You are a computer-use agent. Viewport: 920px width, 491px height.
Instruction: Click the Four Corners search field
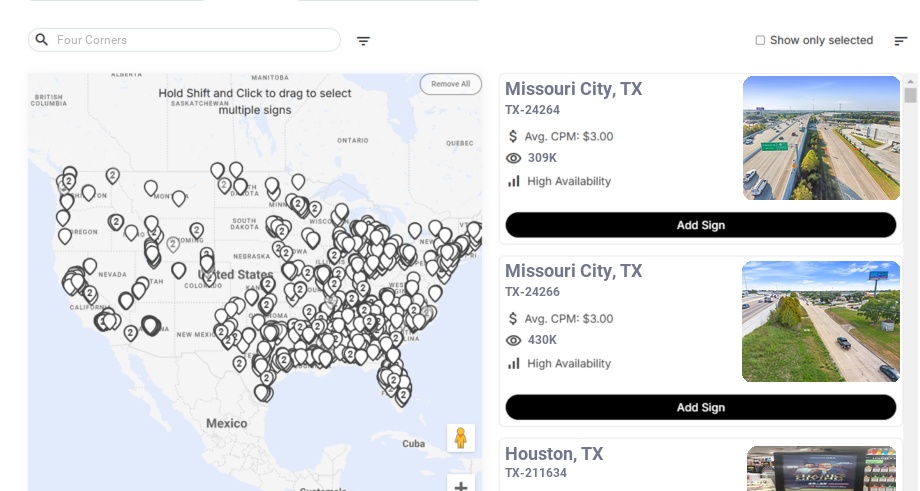[x=195, y=40]
